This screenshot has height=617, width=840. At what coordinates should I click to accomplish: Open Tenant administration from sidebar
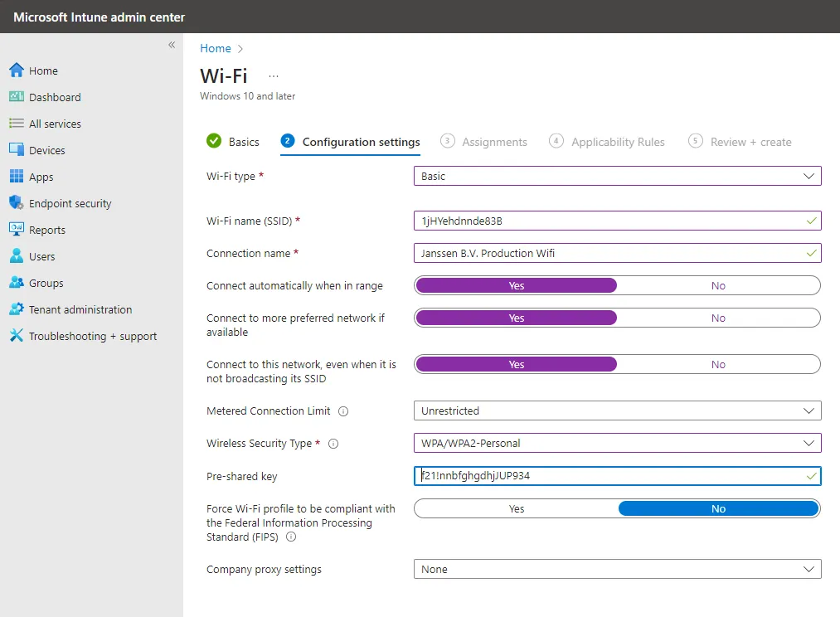pyautogui.click(x=80, y=309)
